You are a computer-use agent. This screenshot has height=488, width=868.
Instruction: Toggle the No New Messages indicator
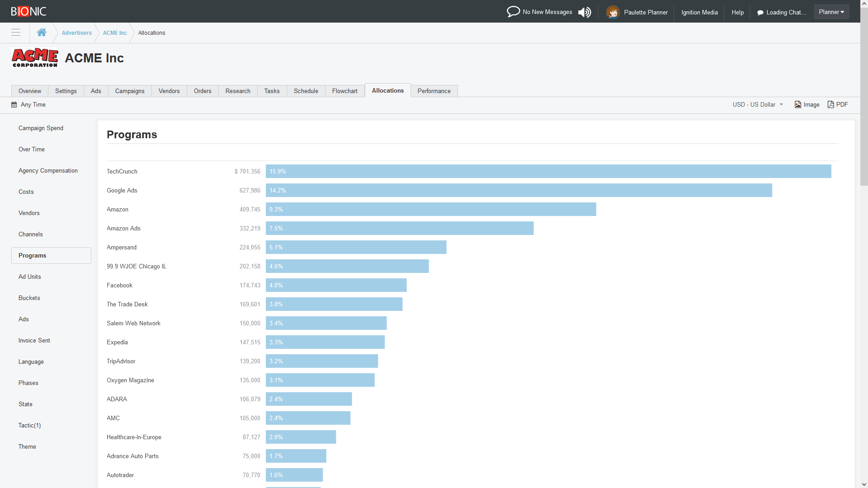547,12
